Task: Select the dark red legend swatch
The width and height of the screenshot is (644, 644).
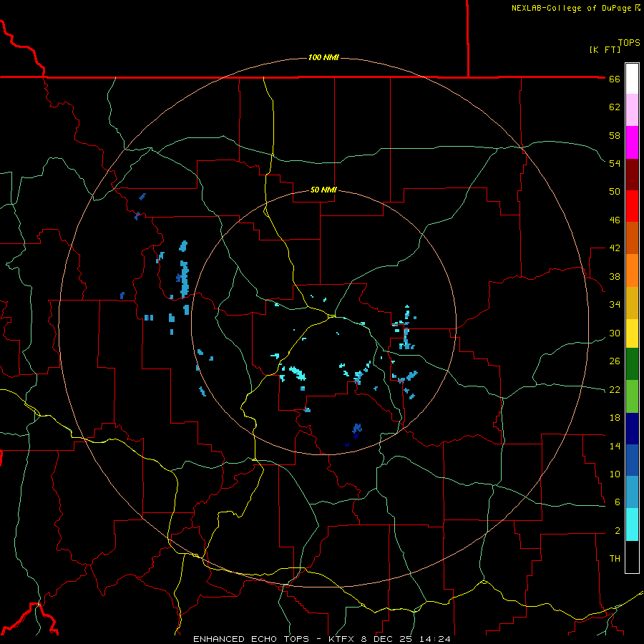Action: [632, 175]
